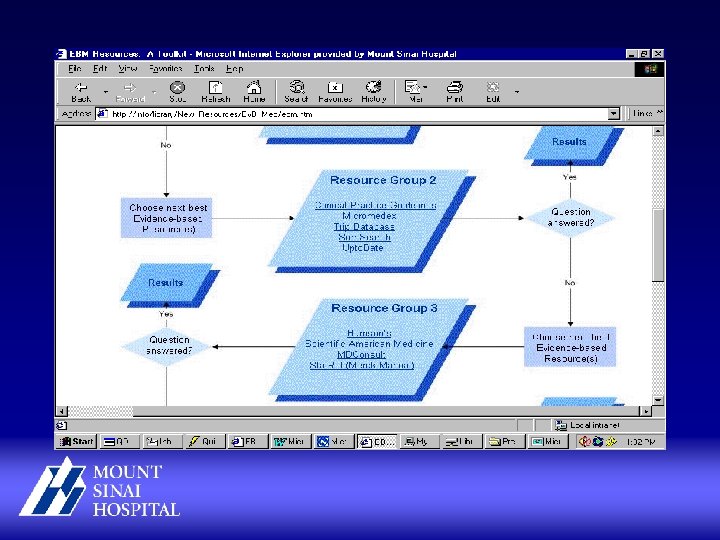Open the Stat-Ref (Merck Manual) link

click(362, 366)
